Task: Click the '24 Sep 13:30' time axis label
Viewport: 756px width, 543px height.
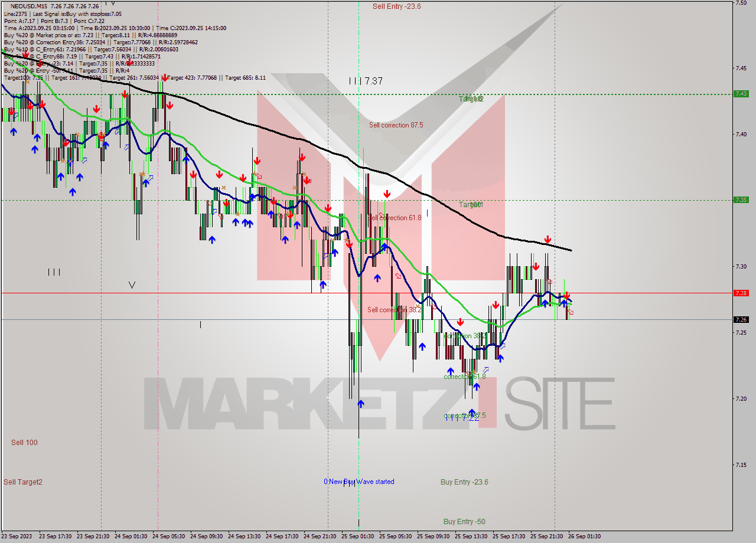Action: point(245,537)
